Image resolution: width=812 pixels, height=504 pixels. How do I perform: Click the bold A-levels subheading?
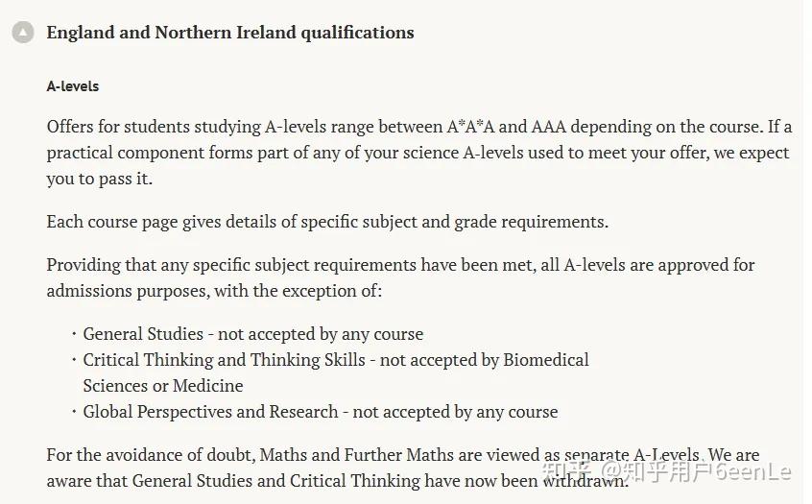click(x=73, y=86)
